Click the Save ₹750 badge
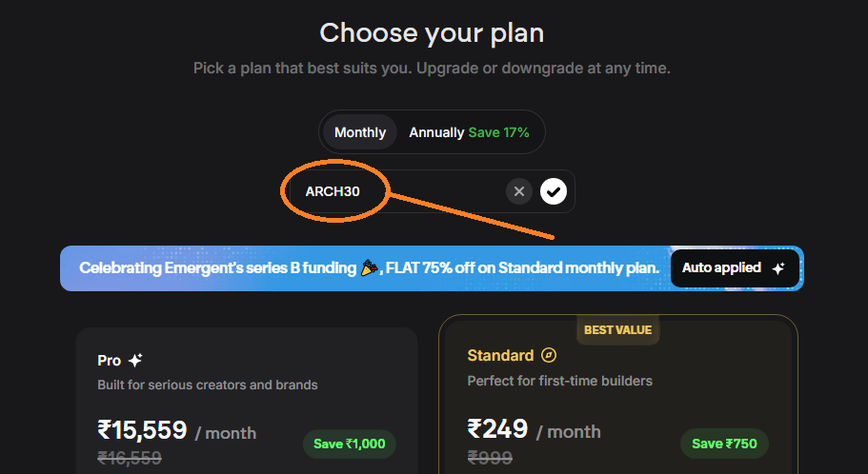 pyautogui.click(x=724, y=444)
